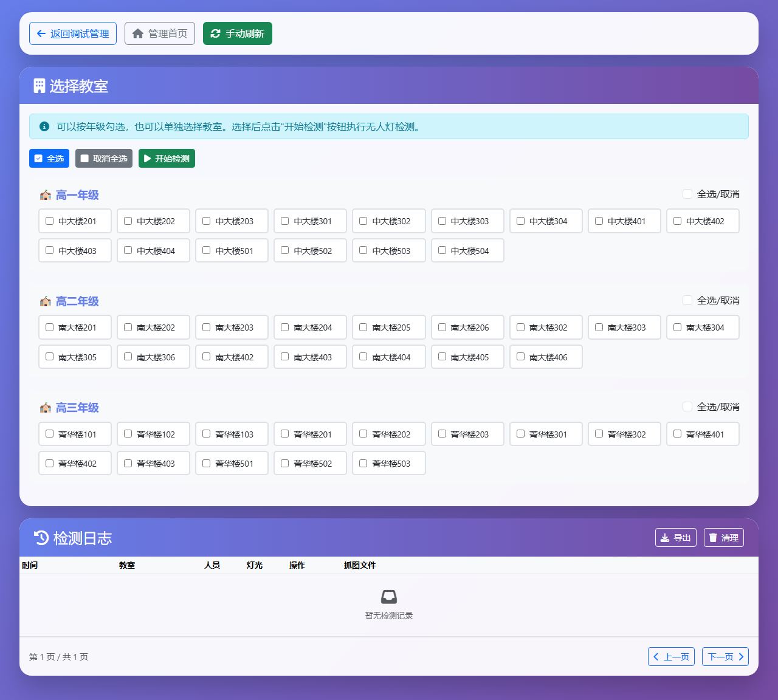
Task: Go to 上一页 in detection log
Action: click(671, 657)
